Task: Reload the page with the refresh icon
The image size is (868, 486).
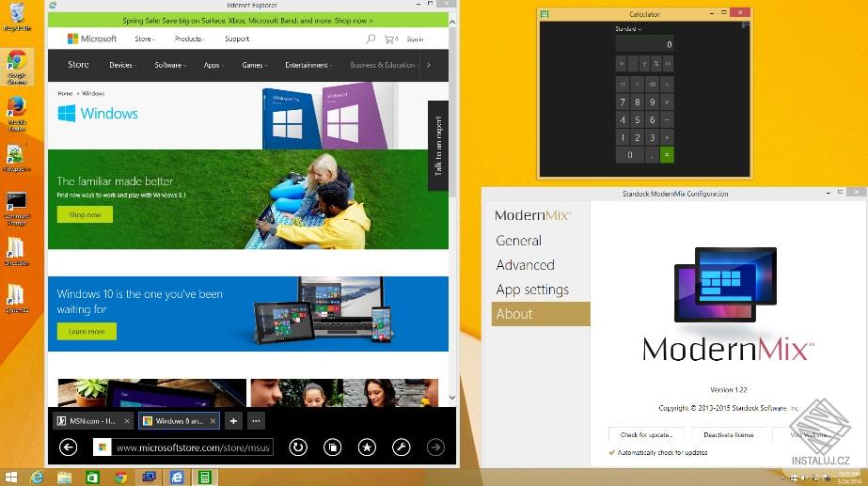Action: pos(298,447)
